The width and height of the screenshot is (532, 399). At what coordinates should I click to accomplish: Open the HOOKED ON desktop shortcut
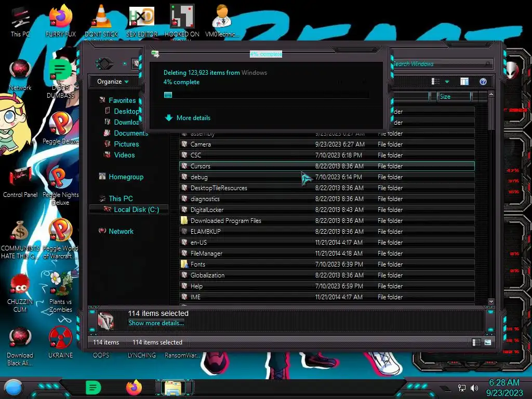[182, 21]
